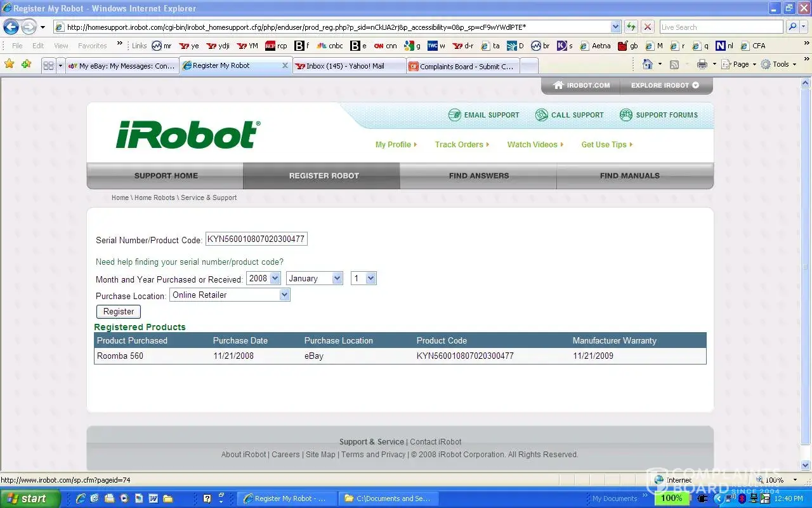Click the Stop loading X icon

coord(647,27)
